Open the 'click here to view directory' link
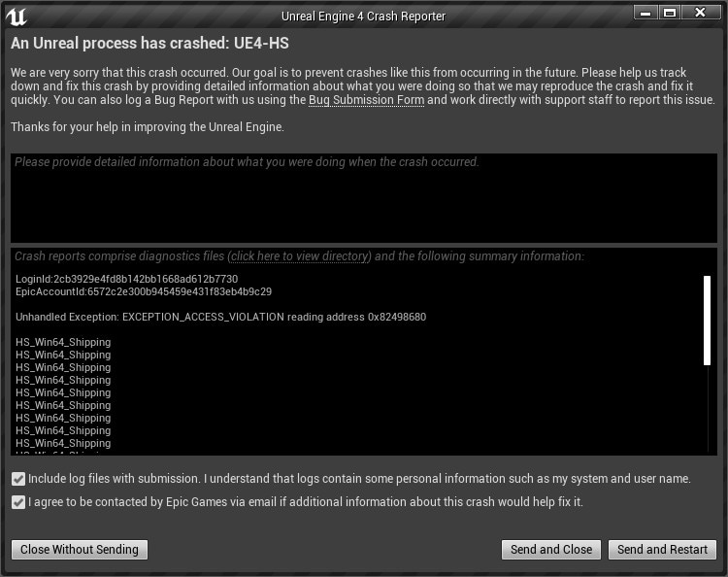Viewport: 728px width, 577px height. [x=300, y=256]
